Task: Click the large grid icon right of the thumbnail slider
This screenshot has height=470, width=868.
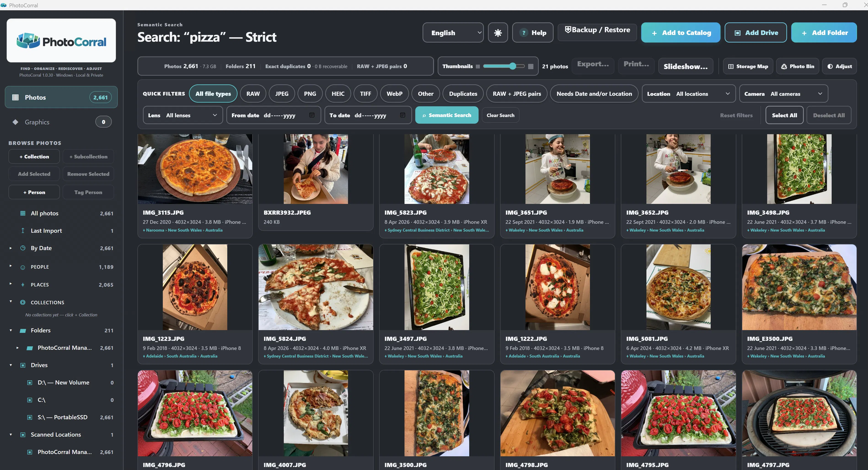Action: (531, 66)
